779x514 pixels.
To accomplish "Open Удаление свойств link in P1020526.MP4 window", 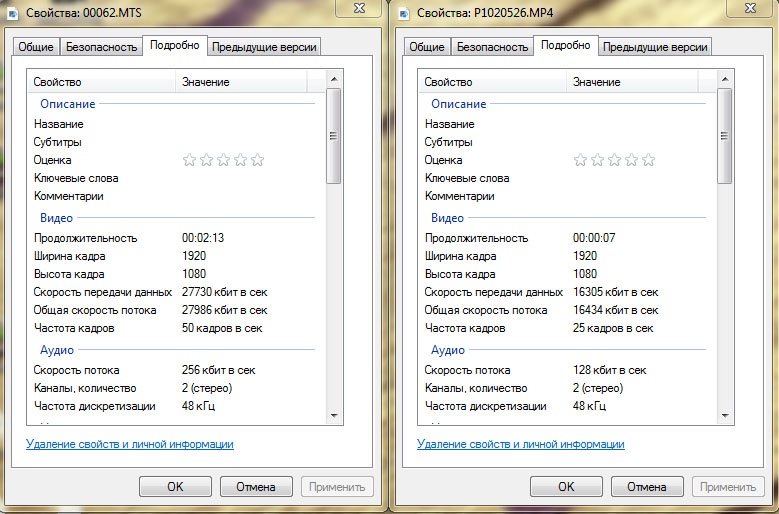I will 521,444.
